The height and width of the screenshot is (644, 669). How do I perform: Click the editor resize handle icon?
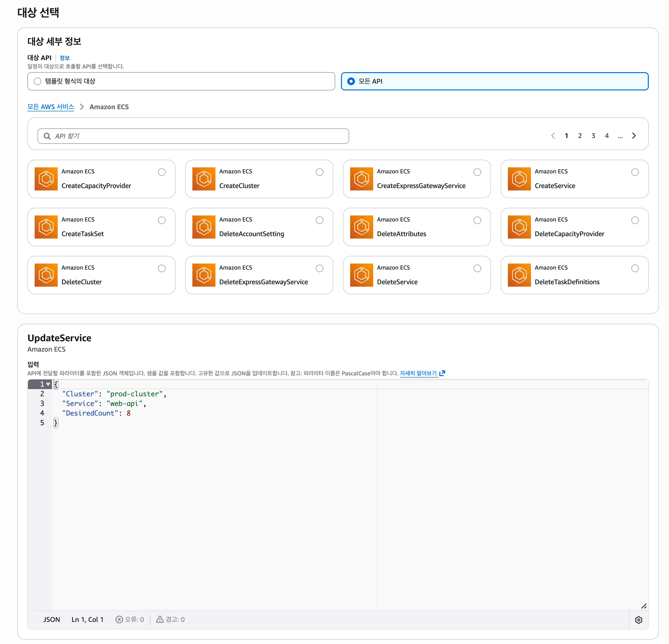click(644, 606)
